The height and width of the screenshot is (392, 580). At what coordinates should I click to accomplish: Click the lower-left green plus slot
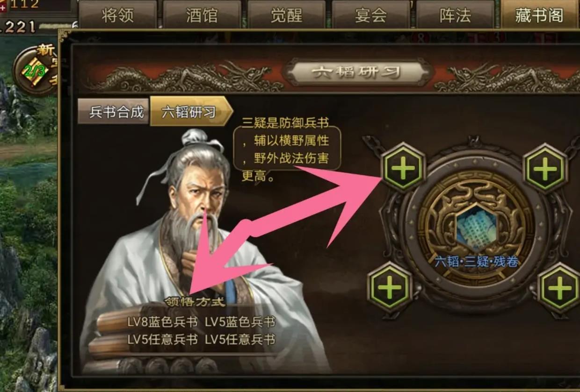390,287
